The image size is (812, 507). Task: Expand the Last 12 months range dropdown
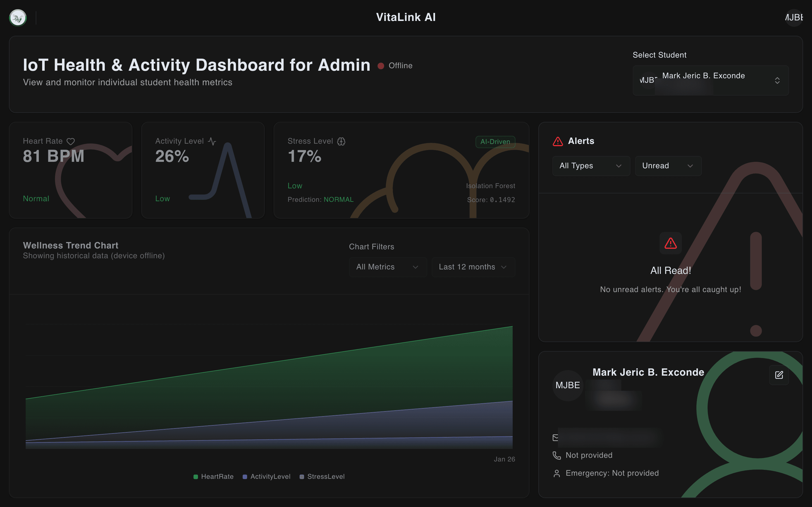[473, 267]
